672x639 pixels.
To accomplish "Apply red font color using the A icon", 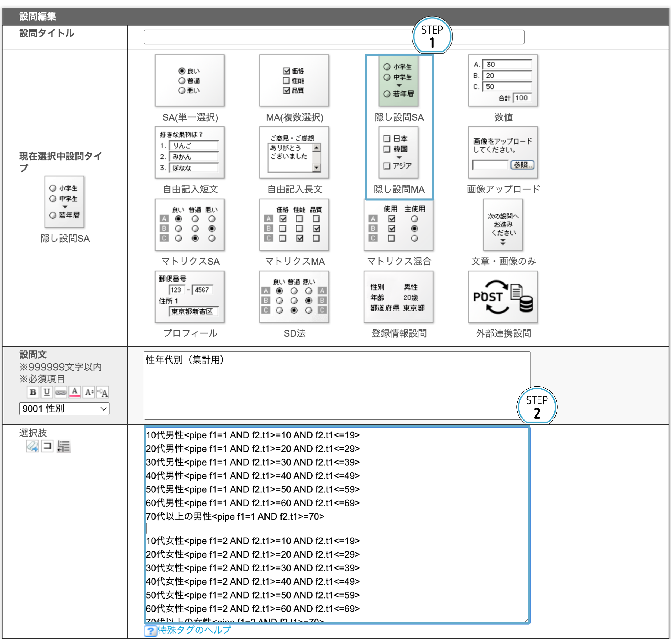I will (75, 392).
